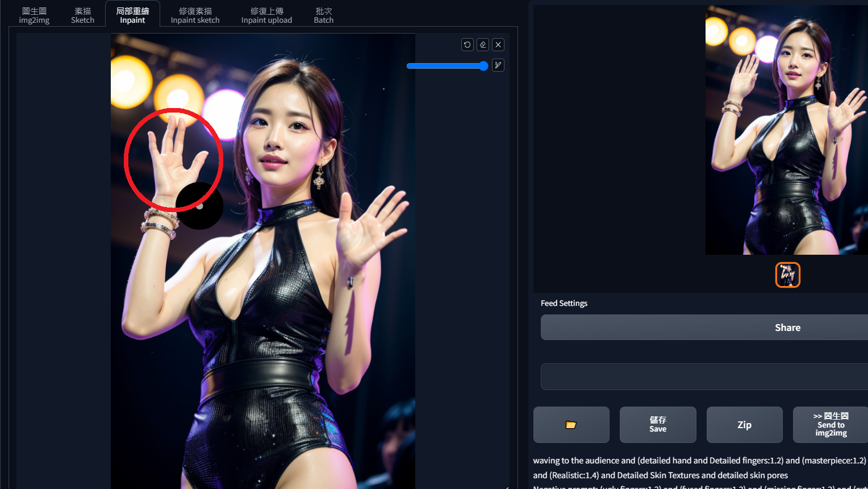
Task: Select the generated image thumbnail
Action: [788, 275]
